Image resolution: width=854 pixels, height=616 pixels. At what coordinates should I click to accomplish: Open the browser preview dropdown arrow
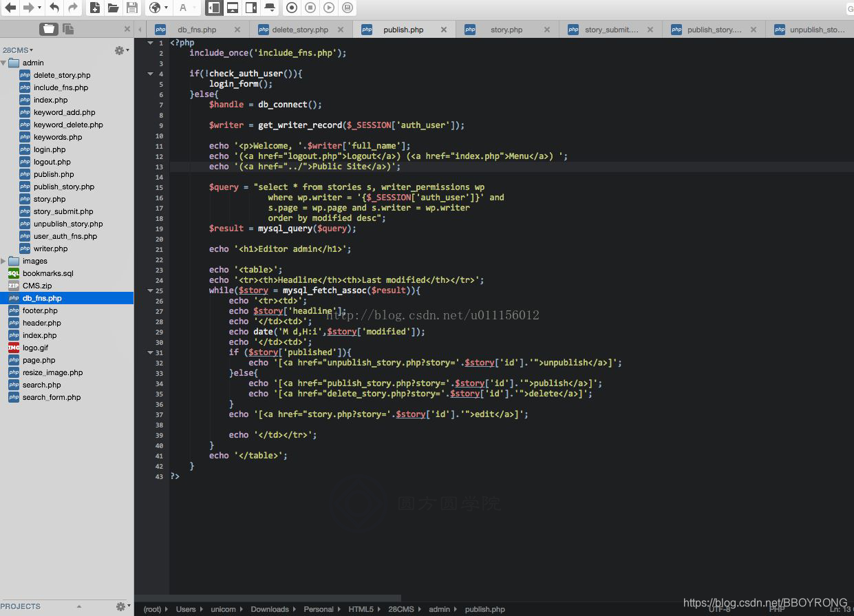coord(166,8)
